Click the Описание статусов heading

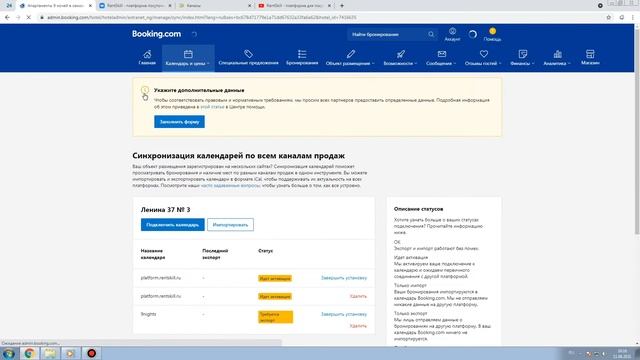pyautogui.click(x=418, y=209)
